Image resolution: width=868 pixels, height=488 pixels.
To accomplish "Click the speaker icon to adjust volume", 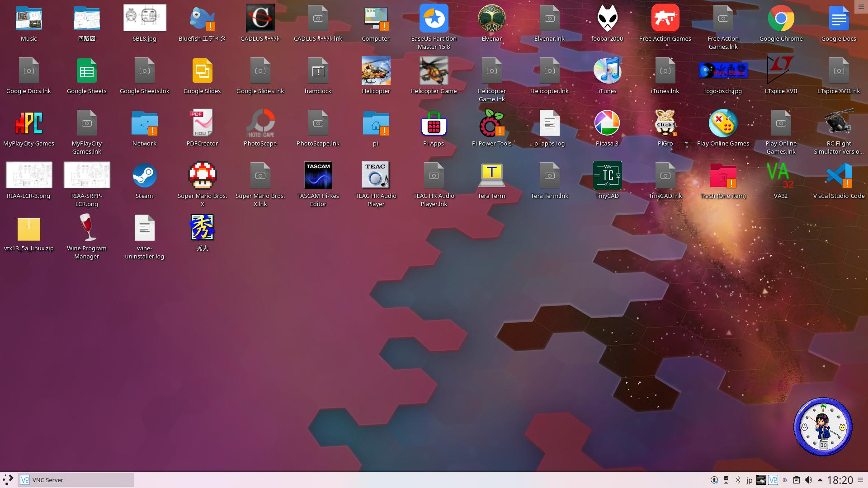I will (808, 480).
